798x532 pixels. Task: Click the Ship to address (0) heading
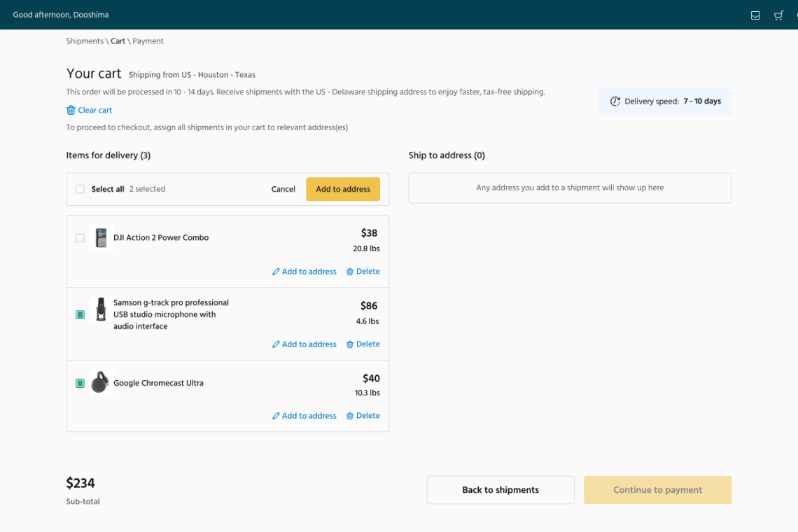pos(447,155)
